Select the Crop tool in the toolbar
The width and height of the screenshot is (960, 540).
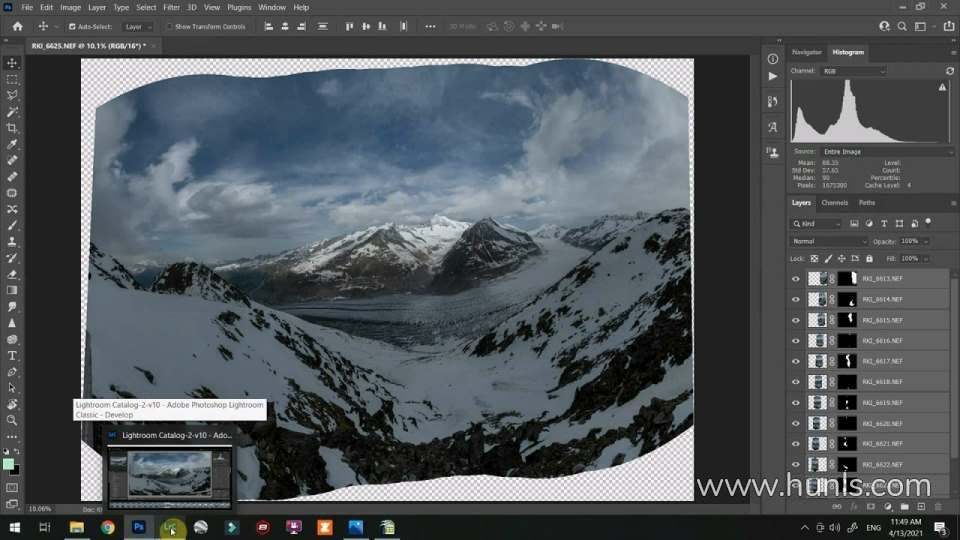pyautogui.click(x=12, y=128)
